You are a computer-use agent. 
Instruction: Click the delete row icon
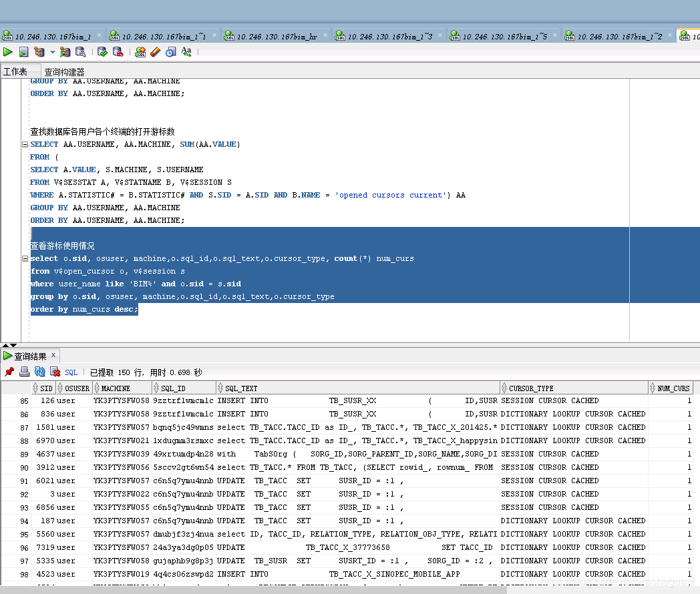tap(55, 372)
